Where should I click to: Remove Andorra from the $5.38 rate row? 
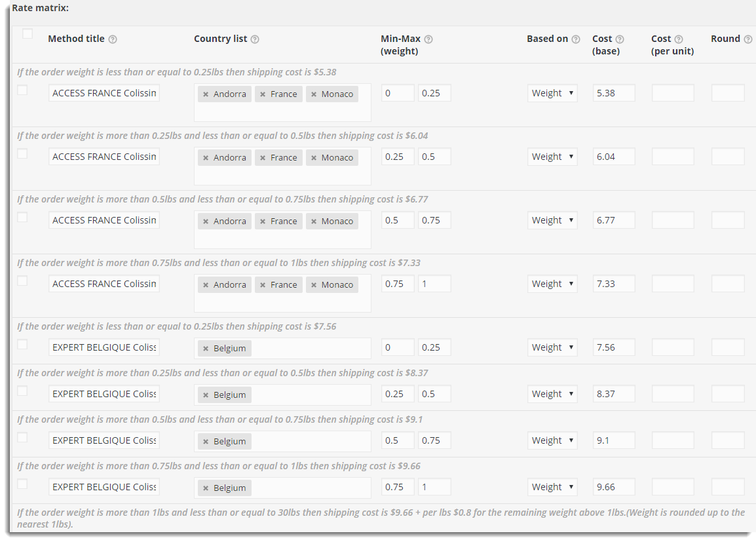click(x=206, y=94)
